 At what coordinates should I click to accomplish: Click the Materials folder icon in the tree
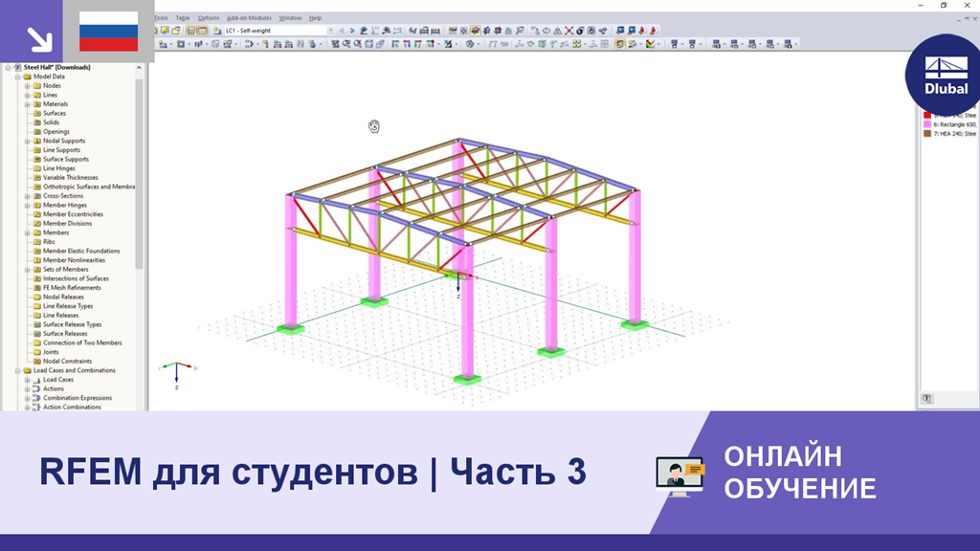[x=37, y=103]
